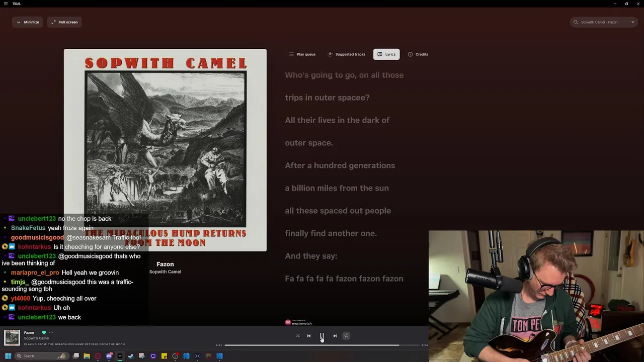Screen dimensions: 644x362
Task: Click the TIDAL taskbar icon
Action: 120,356
